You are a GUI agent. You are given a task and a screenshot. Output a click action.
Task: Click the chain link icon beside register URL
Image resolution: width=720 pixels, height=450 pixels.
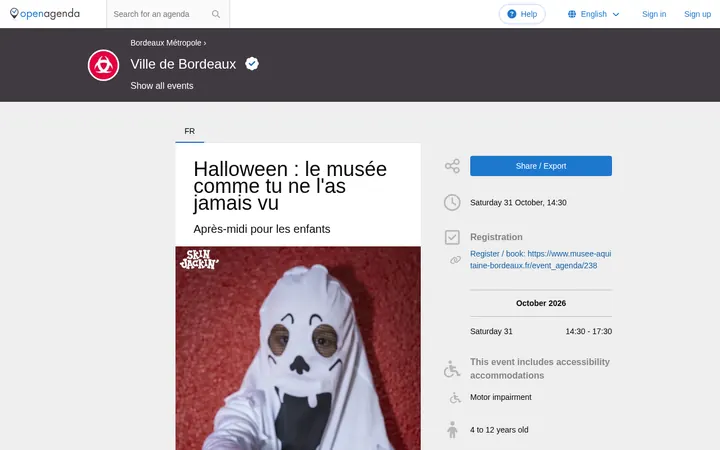point(455,260)
